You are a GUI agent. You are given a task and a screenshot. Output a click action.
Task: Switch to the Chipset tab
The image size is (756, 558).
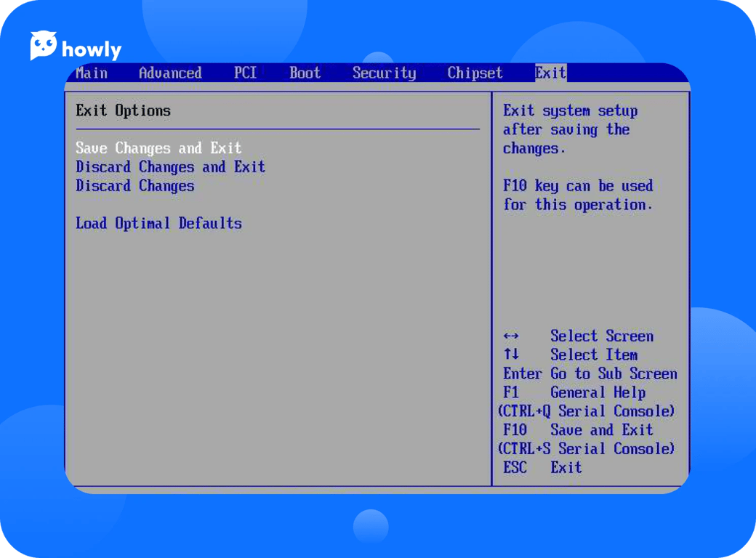click(475, 73)
